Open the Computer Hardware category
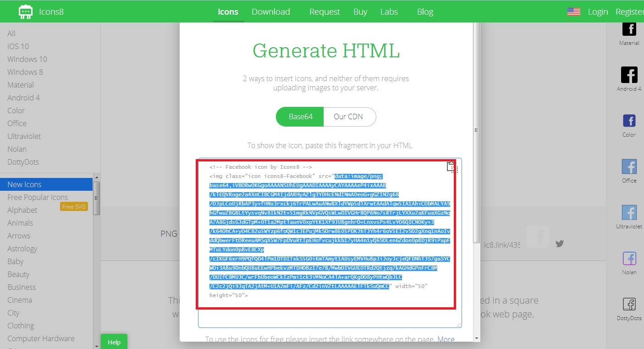The image size is (644, 349). (41, 338)
